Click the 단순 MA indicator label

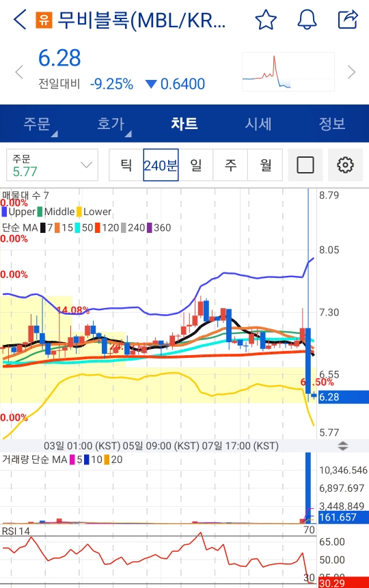[20, 227]
